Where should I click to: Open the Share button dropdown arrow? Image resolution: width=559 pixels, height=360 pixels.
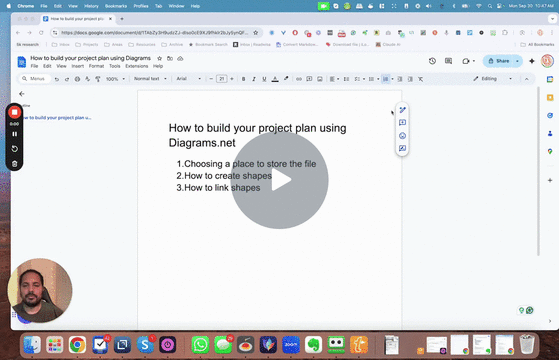point(517,61)
